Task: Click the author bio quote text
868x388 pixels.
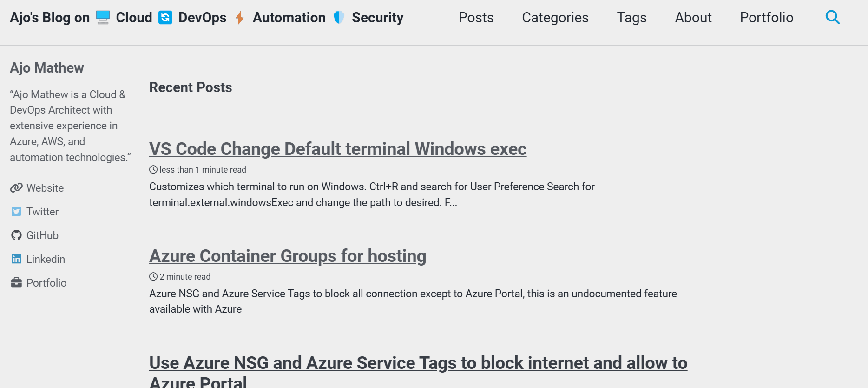Action: 70,126
